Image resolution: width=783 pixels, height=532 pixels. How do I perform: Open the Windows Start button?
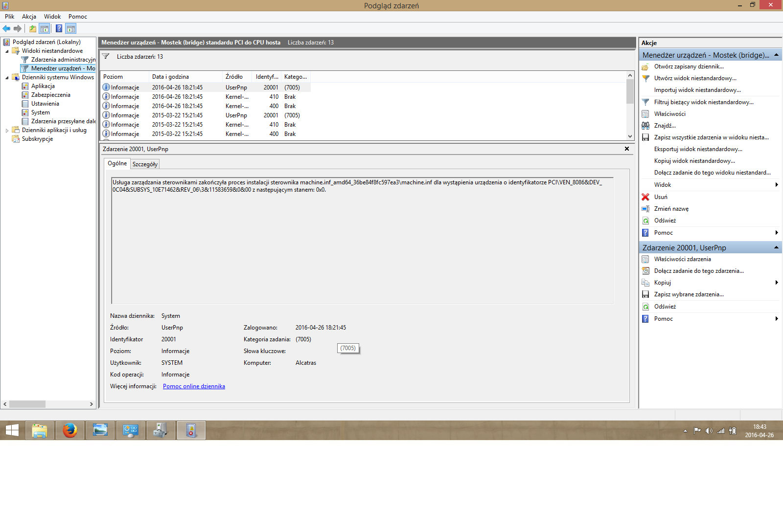12,430
